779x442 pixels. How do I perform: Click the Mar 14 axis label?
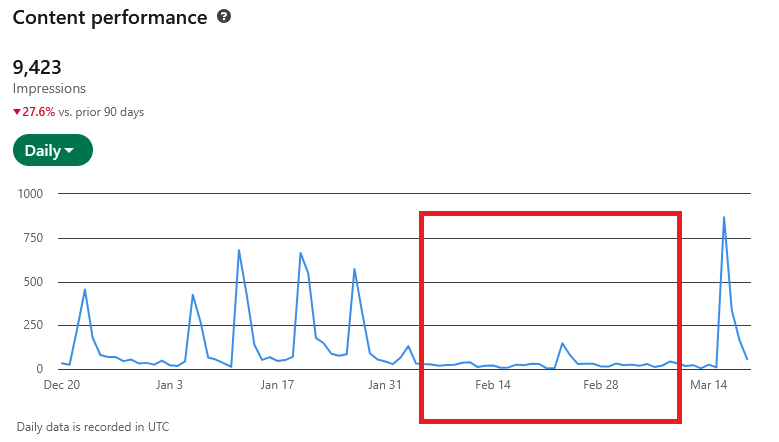coord(708,385)
